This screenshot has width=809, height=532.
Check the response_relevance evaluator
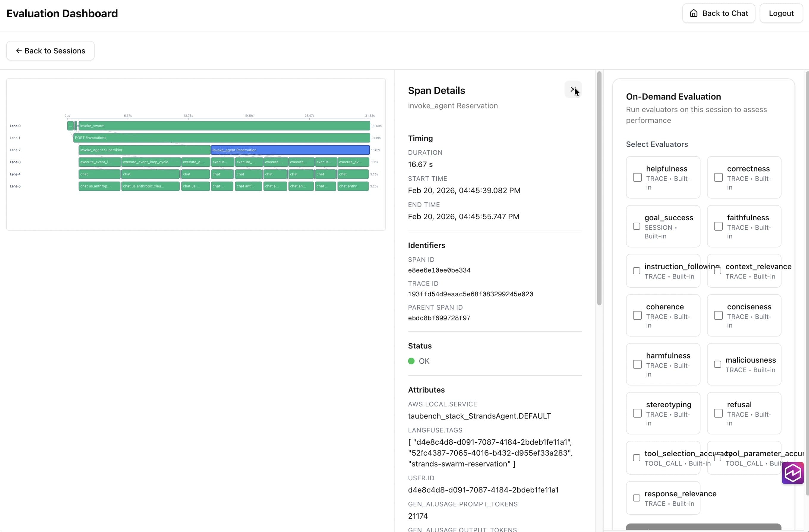pos(636,498)
